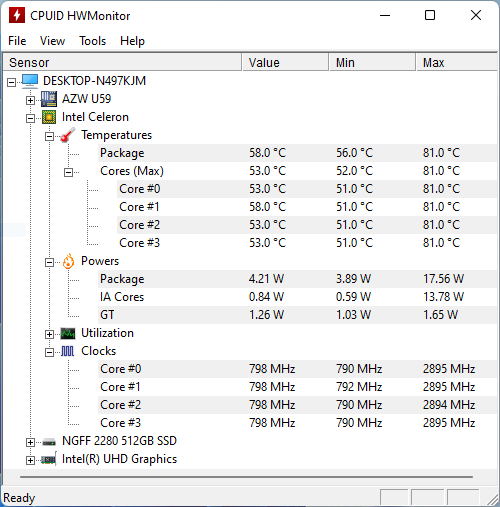The image size is (500, 507).
Task: Click the DESKTOP-N497KJM computer monitor icon
Action: point(30,81)
